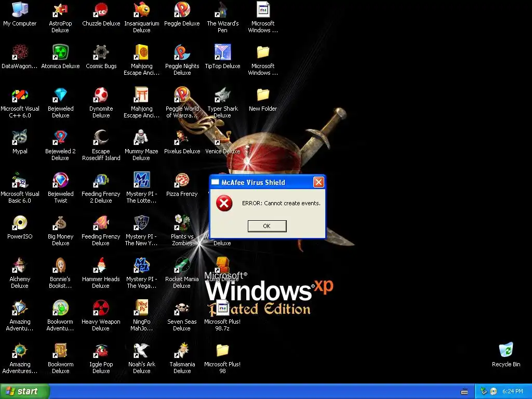Select the Microsoft Plus! 98 folder
Screen dimensions: 532x399
click(x=222, y=351)
